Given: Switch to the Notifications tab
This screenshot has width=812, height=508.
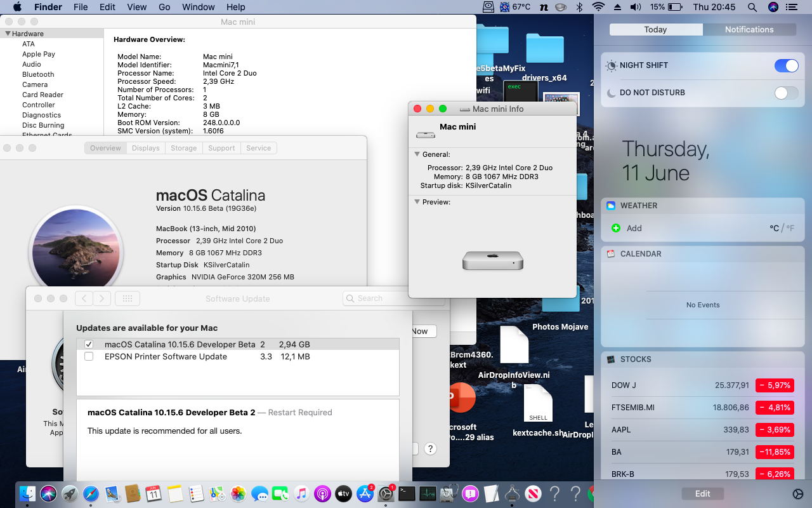Looking at the screenshot, I should tap(749, 29).
